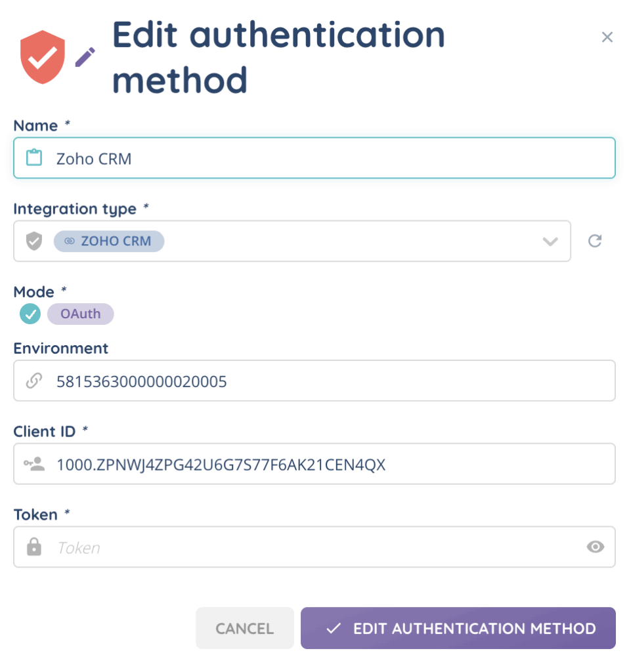The width and height of the screenshot is (629, 672).
Task: Toggle the teal OAuth mode checkmark
Action: pos(30,314)
